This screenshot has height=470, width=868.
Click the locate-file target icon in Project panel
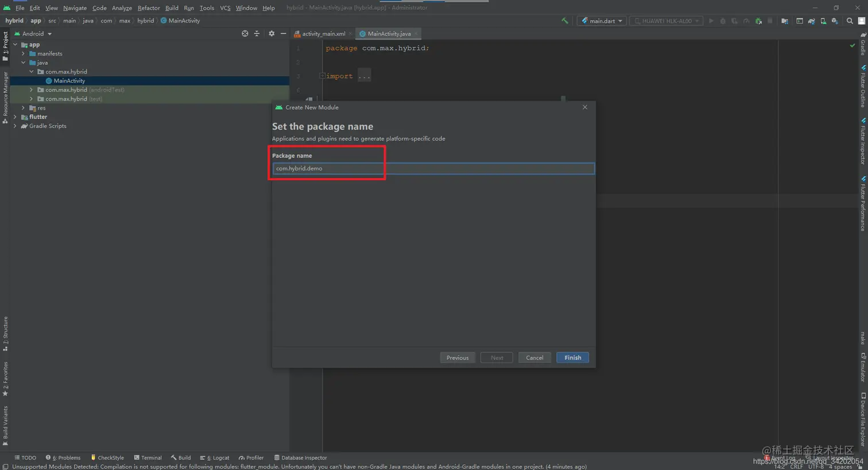pos(245,34)
